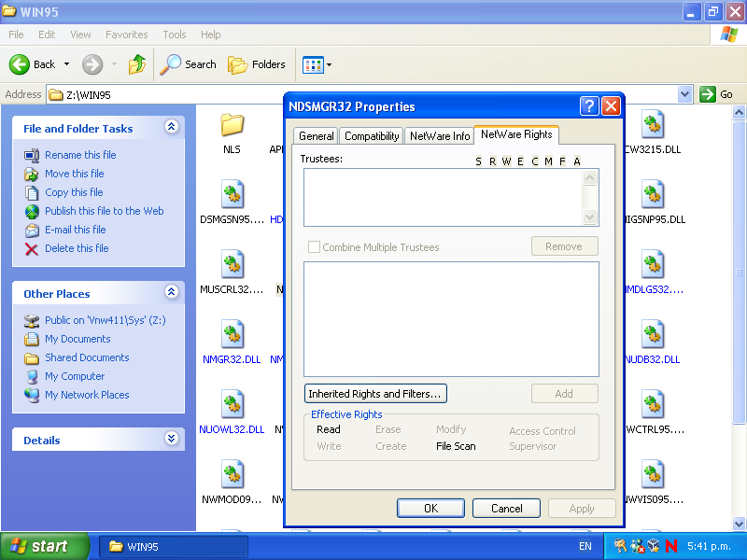Screen dimensions: 747x560
Task: Open the Back button history dropdown arrow
Action: coord(66,64)
